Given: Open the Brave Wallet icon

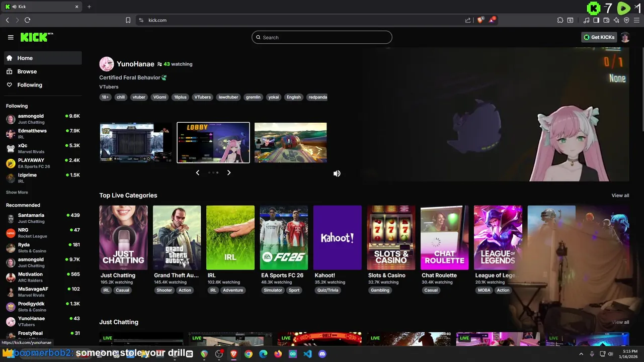Looking at the screenshot, I should click(x=606, y=20).
